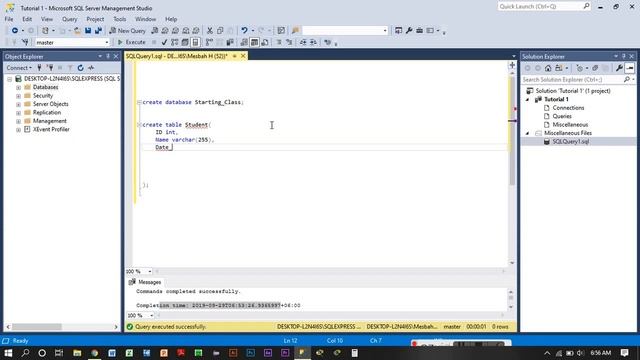Click the Task View taskbar icon
Viewport: 640px width, 360px height.
(59, 353)
